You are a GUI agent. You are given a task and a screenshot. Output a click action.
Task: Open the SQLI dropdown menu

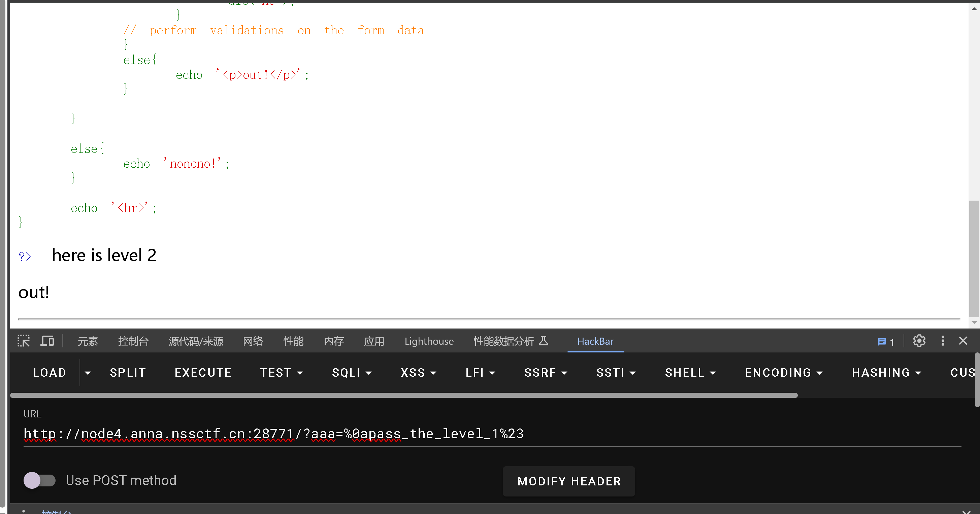tap(351, 373)
